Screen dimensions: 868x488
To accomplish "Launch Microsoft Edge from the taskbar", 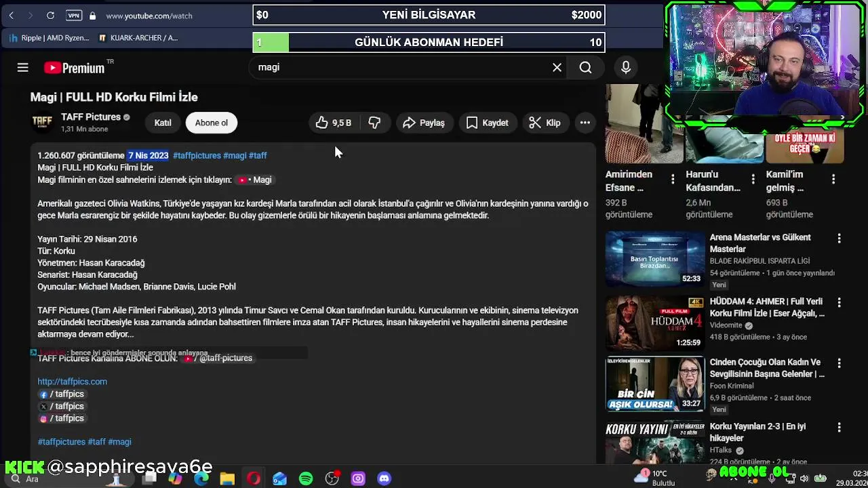I will (x=201, y=479).
